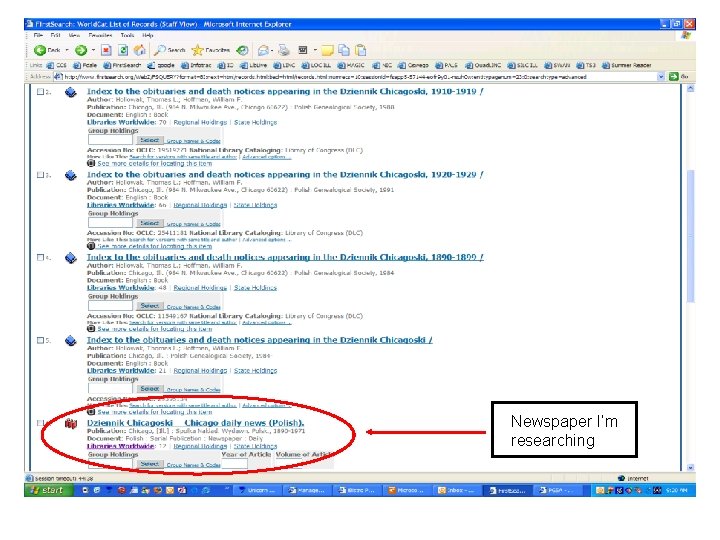Open the Favorites menu
This screenshot has height=540, width=720.
tap(100, 35)
